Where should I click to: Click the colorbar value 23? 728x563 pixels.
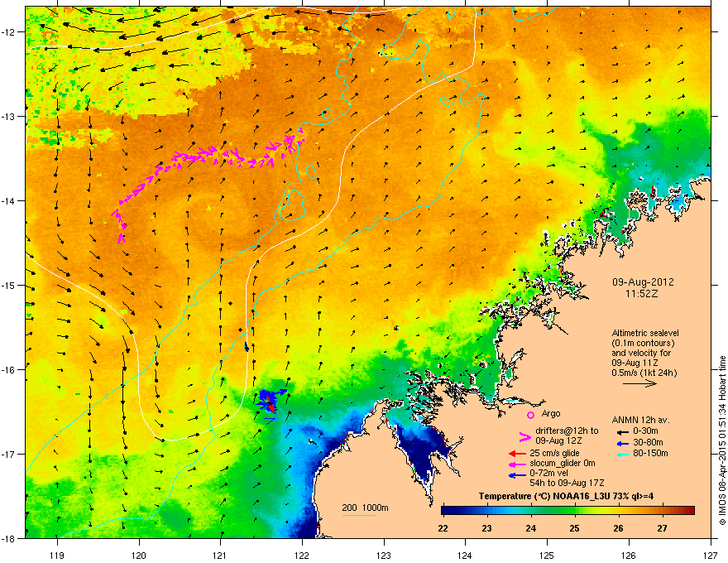point(486,528)
